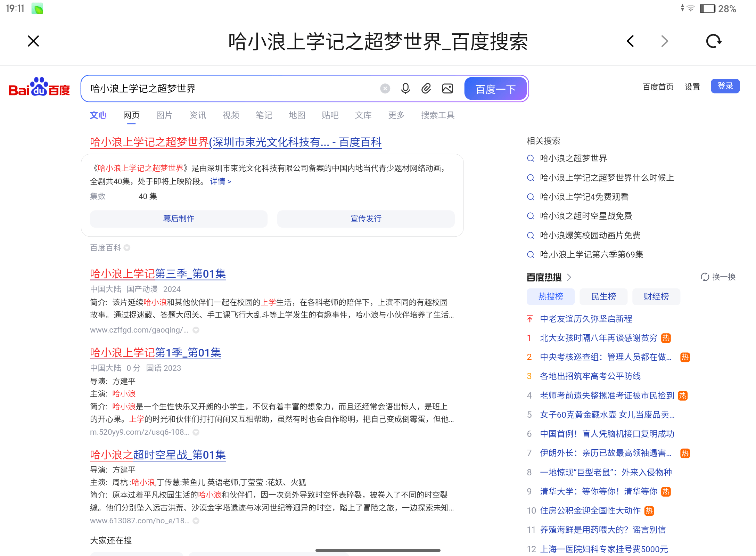
Task: Expand icon next to www.613087.com URL
Action: 196,521
